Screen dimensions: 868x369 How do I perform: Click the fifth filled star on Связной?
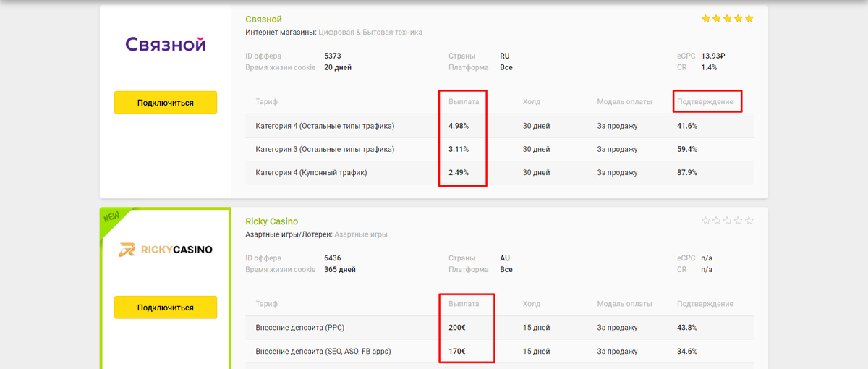[749, 18]
